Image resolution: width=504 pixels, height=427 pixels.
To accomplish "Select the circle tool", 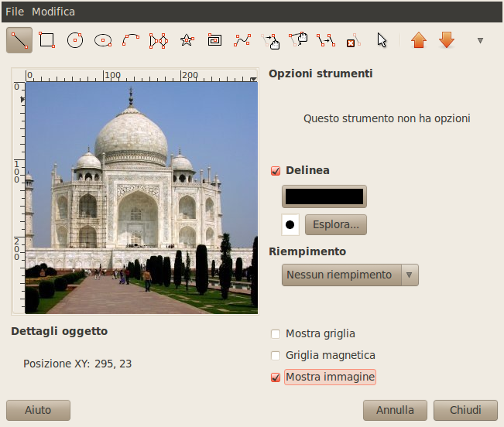I will click(75, 40).
